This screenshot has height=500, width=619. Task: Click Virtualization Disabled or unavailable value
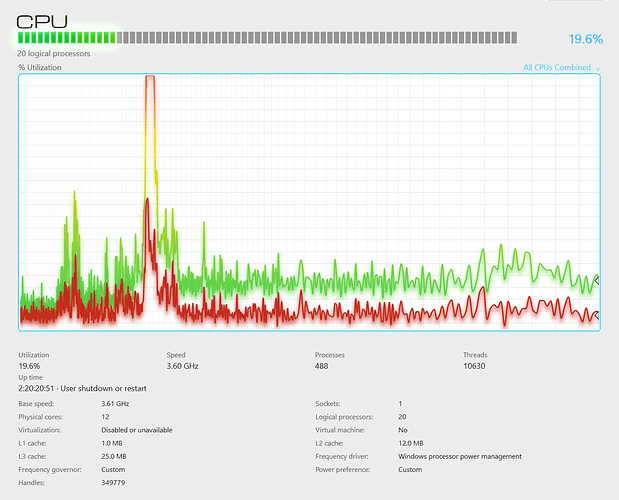[137, 430]
